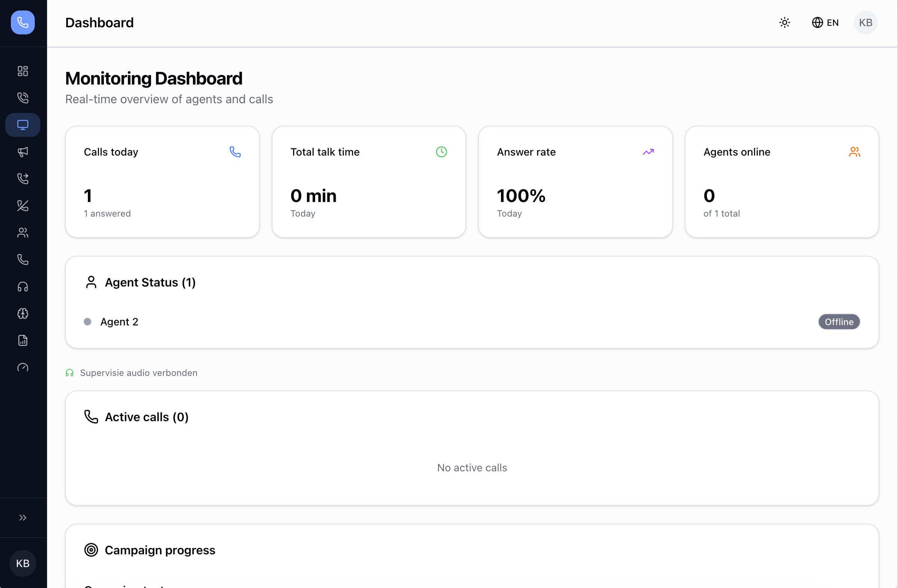Click the Campaign progress target icon
The image size is (898, 588).
coord(91,550)
